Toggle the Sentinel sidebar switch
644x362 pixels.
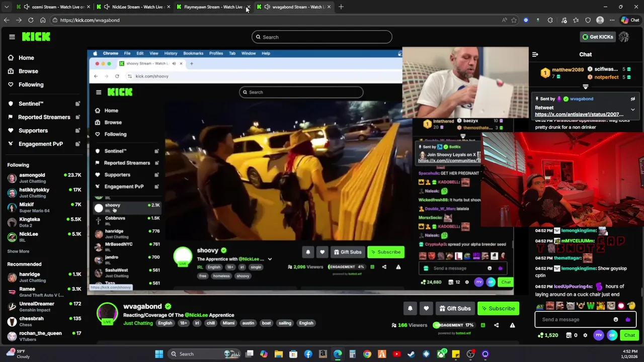[77, 104]
